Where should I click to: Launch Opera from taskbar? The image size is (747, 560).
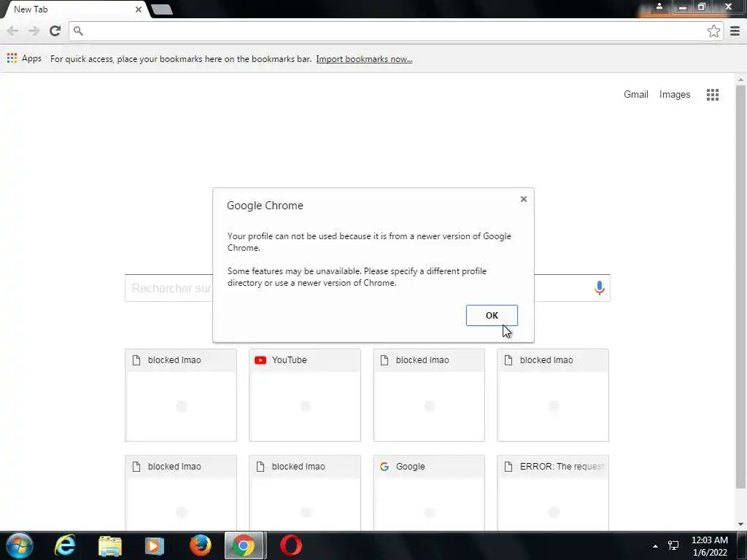click(x=291, y=545)
